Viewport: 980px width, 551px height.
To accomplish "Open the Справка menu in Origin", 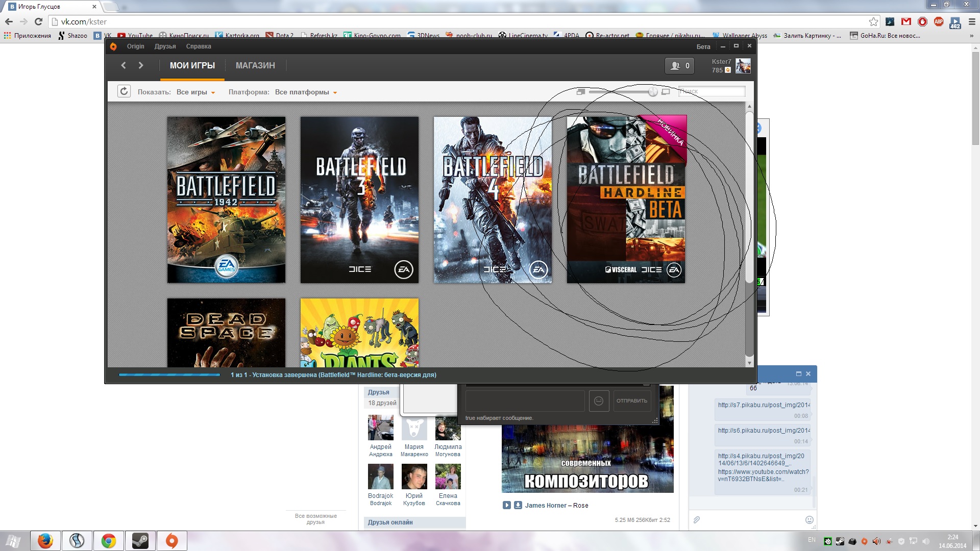I will click(199, 46).
